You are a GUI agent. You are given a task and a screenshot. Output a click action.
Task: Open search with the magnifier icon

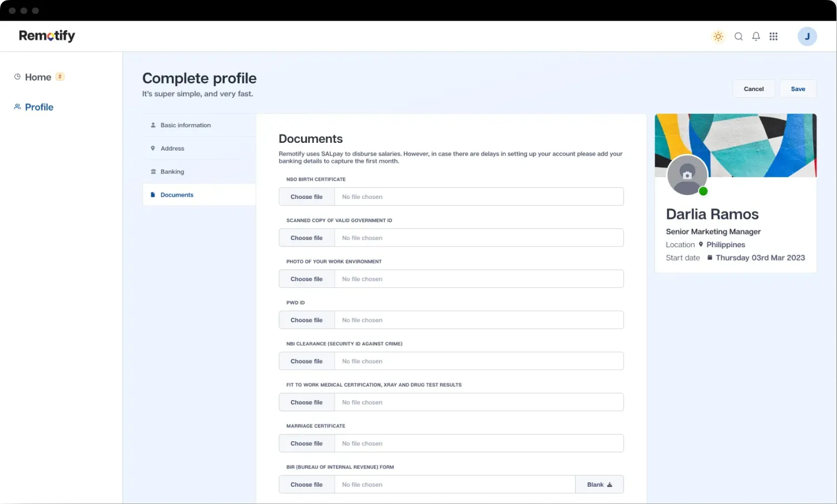click(x=739, y=37)
